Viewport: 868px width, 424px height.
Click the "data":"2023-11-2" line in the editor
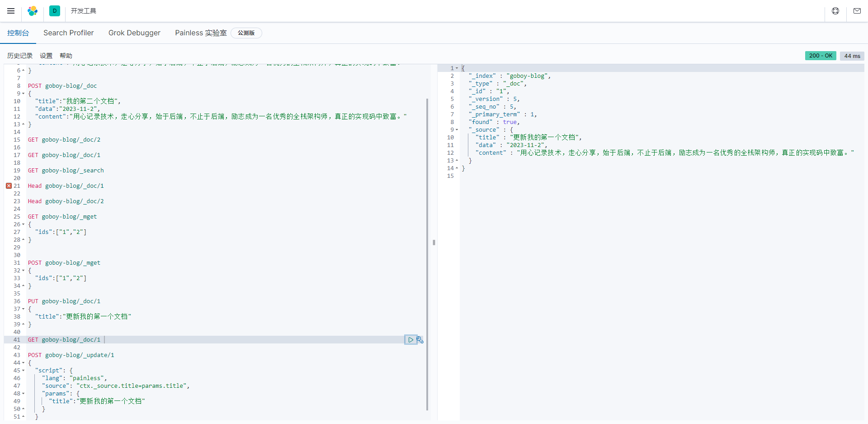coord(68,109)
